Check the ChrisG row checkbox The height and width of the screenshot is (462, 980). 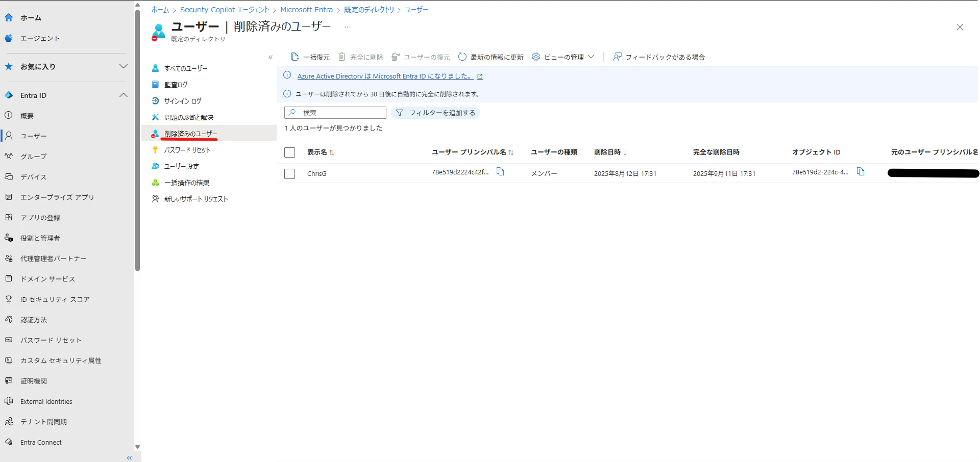pyautogui.click(x=289, y=174)
